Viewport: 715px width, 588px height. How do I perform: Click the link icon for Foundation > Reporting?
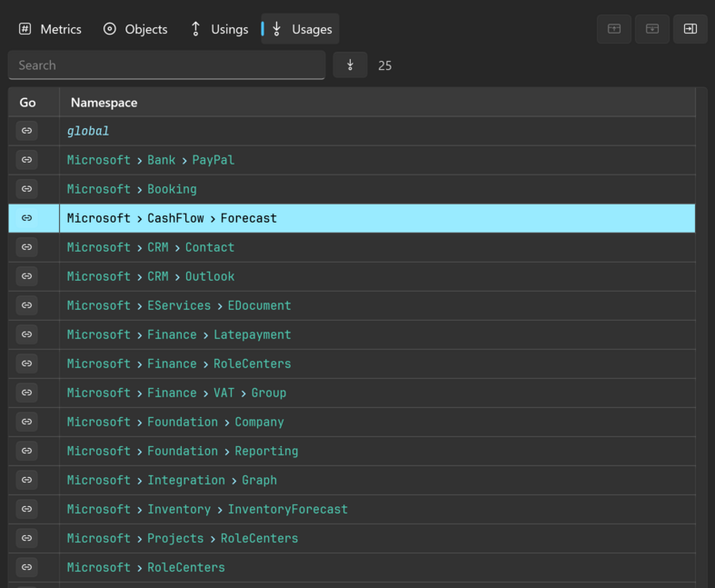point(27,451)
